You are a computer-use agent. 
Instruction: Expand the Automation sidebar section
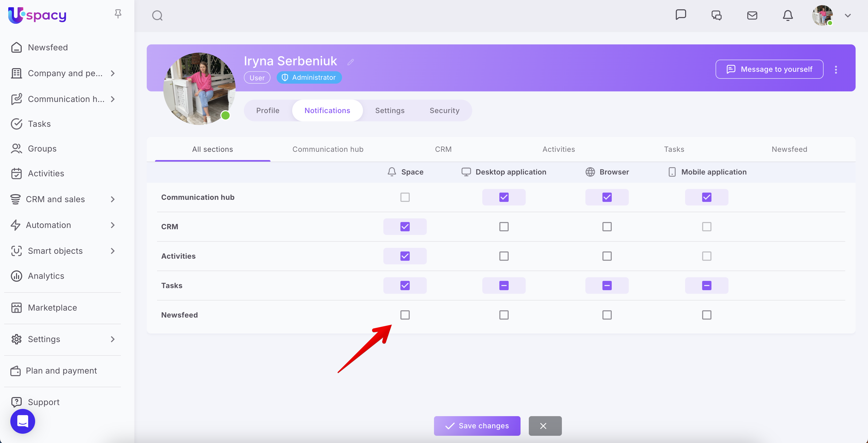point(113,225)
